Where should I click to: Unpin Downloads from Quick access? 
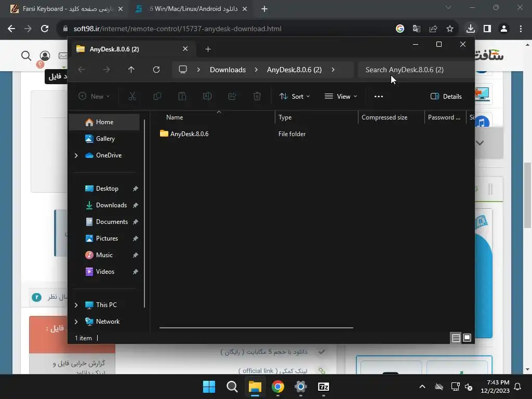pos(136,205)
